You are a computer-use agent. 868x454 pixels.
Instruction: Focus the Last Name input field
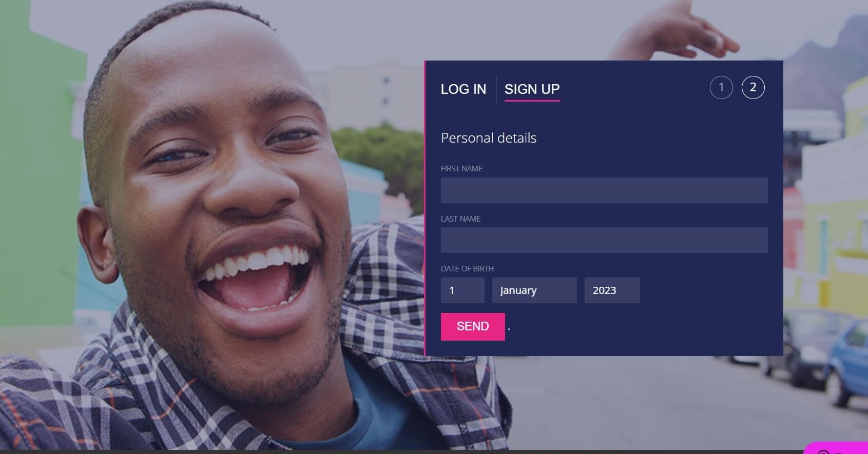pyautogui.click(x=604, y=240)
